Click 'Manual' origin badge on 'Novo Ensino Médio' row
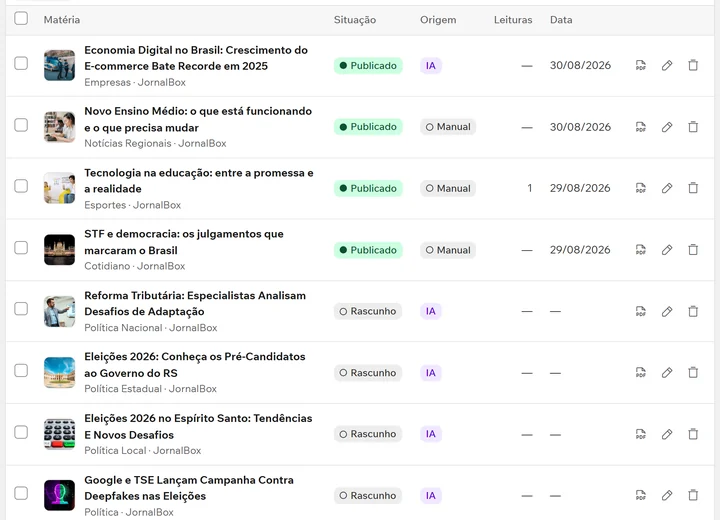The image size is (720, 520). (x=448, y=127)
